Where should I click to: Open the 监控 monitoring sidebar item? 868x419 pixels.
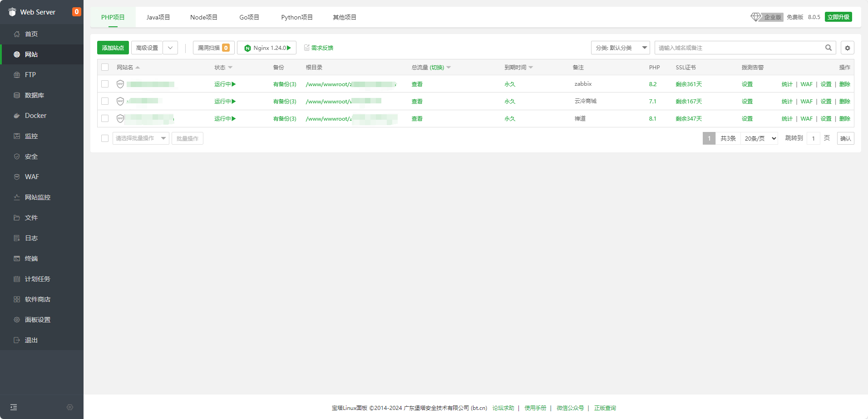[42, 136]
